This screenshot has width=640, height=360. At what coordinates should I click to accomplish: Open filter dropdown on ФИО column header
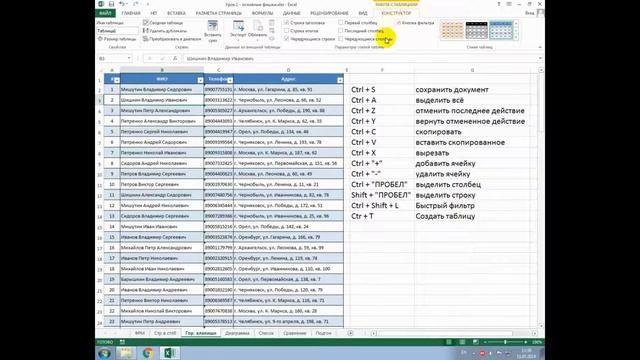[200, 80]
